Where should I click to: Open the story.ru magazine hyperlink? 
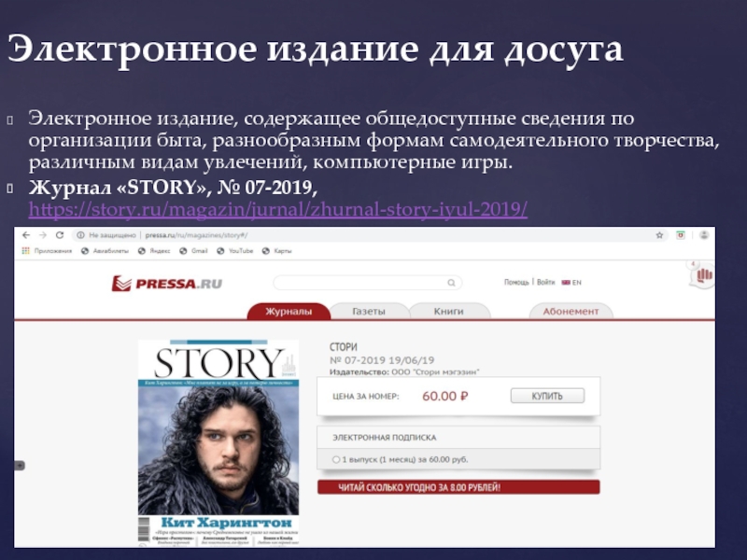click(277, 209)
